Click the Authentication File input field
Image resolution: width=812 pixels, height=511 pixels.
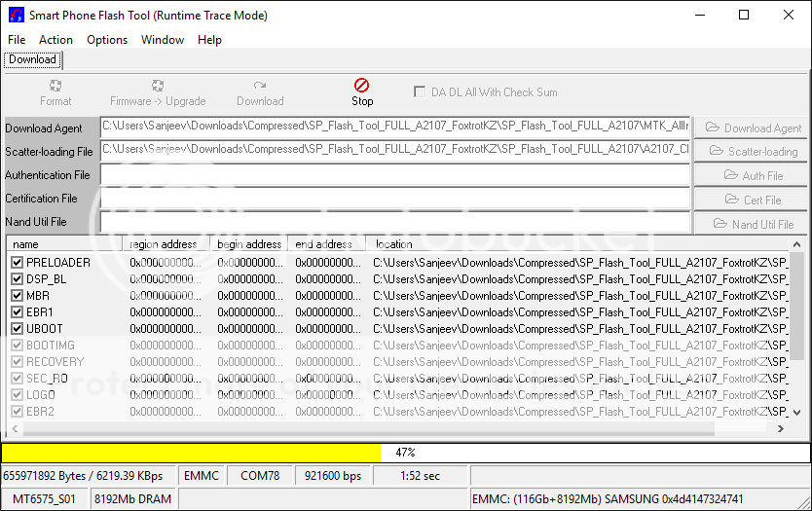tap(394, 175)
